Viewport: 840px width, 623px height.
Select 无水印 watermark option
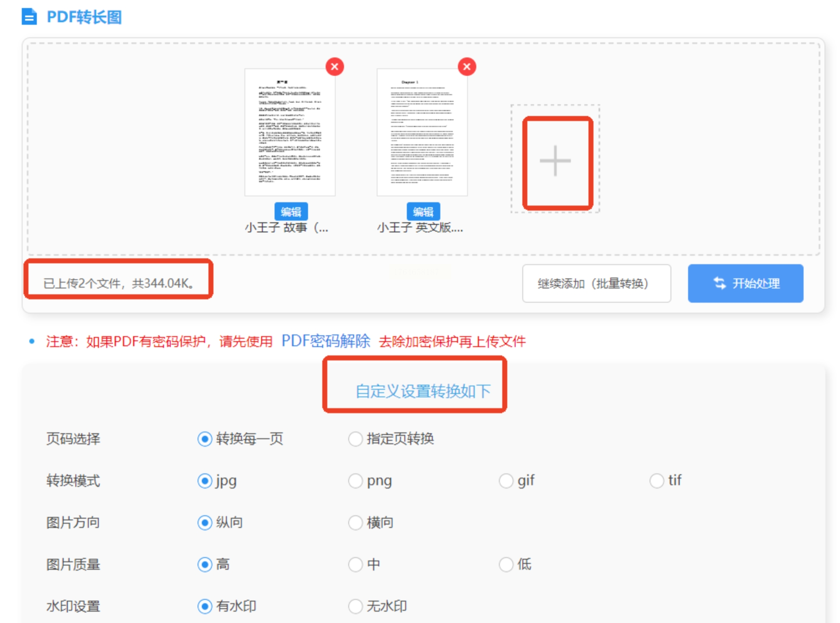click(355, 606)
